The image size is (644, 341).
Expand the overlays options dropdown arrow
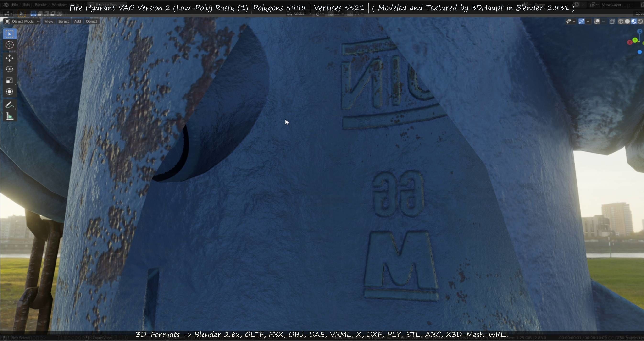(603, 22)
